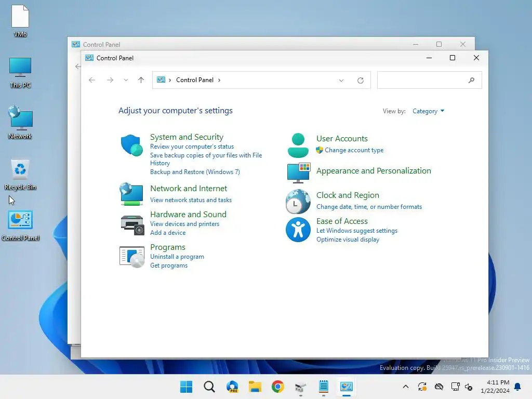Select the VM6 file on desktop
The image size is (532, 399).
(x=20, y=21)
